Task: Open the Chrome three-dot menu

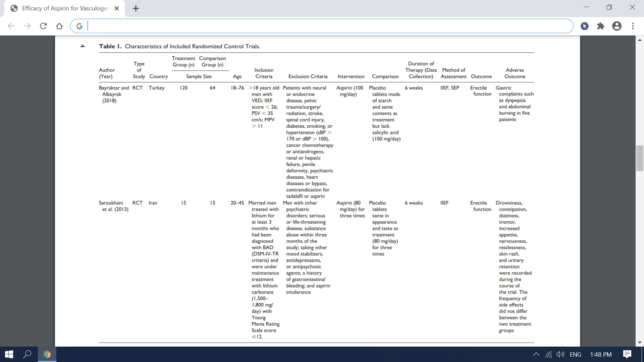Action: coord(633,26)
